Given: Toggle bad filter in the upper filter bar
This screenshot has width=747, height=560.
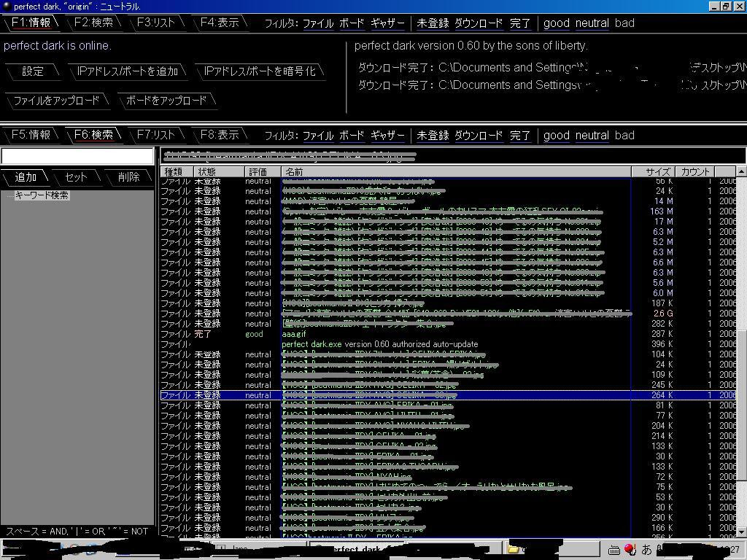Looking at the screenshot, I should tap(624, 23).
